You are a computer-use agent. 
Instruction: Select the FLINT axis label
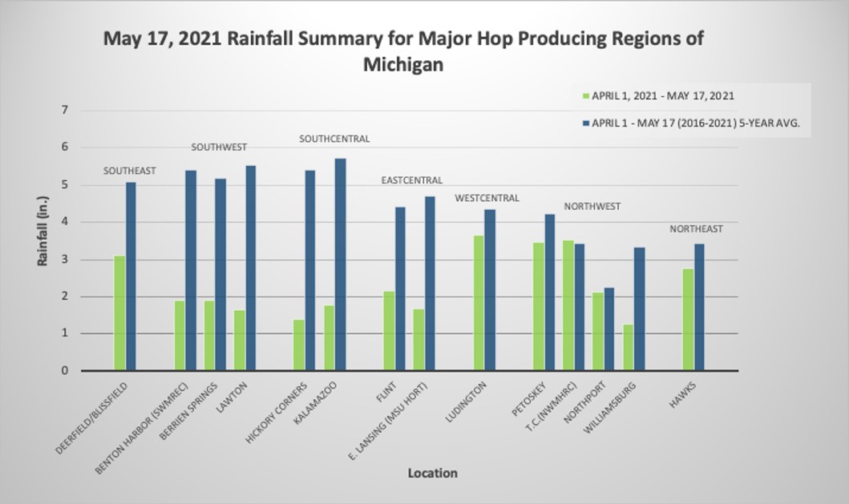pyautogui.click(x=386, y=392)
